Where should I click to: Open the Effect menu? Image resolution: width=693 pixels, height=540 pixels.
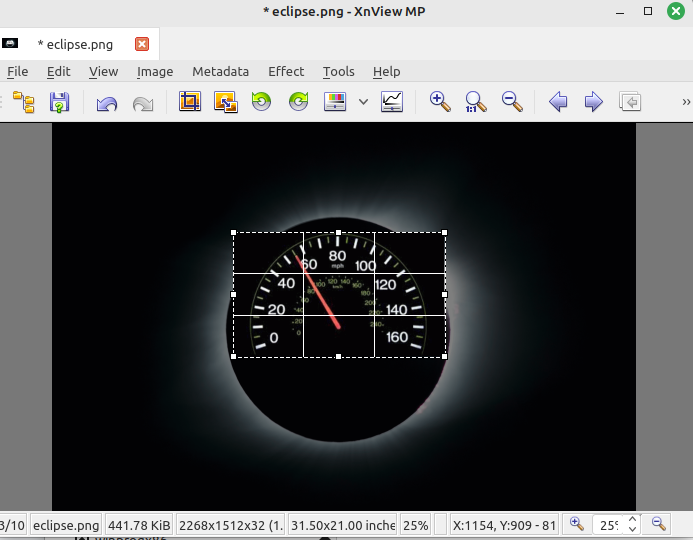point(286,72)
